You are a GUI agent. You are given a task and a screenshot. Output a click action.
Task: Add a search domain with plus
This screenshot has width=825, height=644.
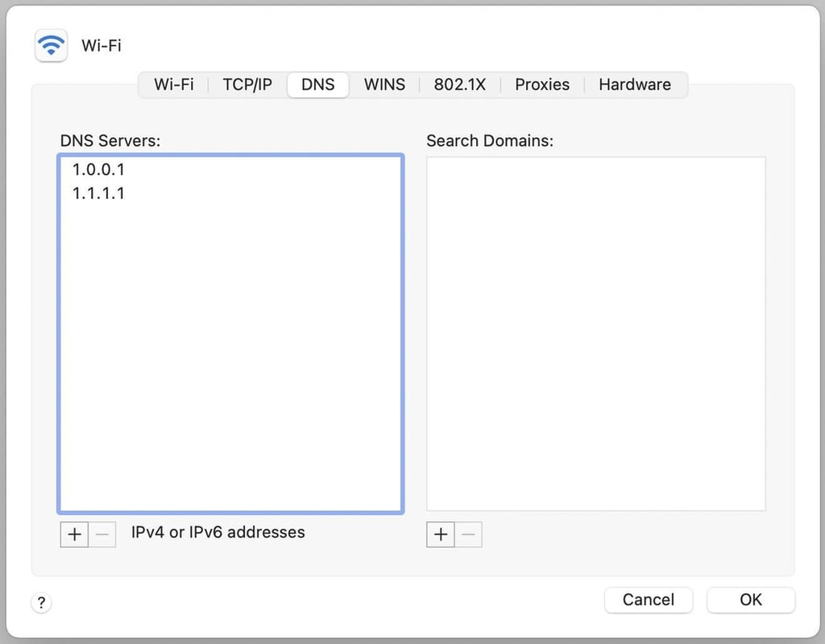441,534
